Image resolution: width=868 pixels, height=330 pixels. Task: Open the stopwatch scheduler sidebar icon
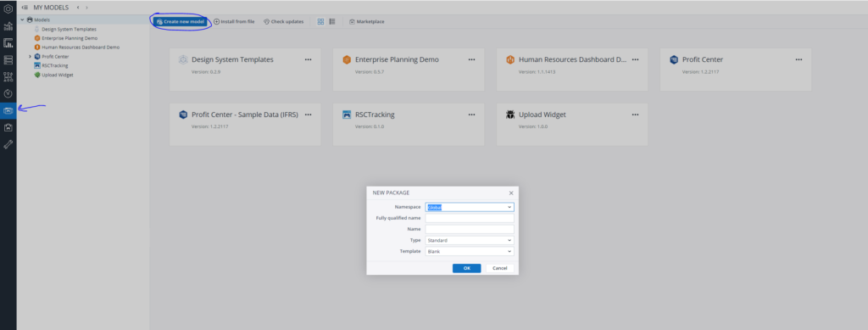[8, 93]
